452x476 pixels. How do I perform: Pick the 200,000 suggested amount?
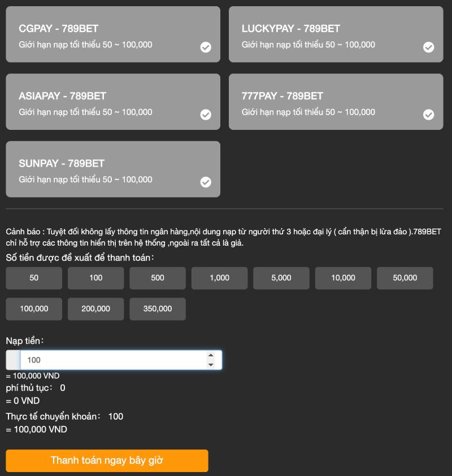click(96, 309)
